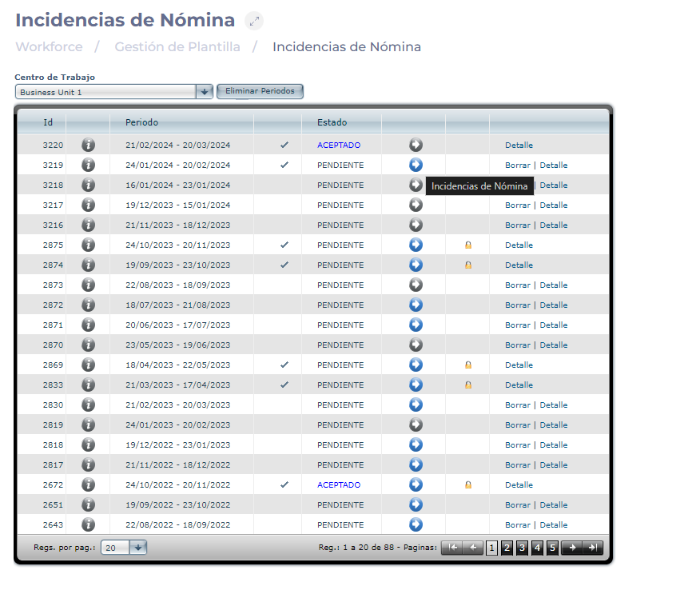The image size is (700, 606).
Task: Click the lock icon in row 2672
Action: click(x=468, y=485)
